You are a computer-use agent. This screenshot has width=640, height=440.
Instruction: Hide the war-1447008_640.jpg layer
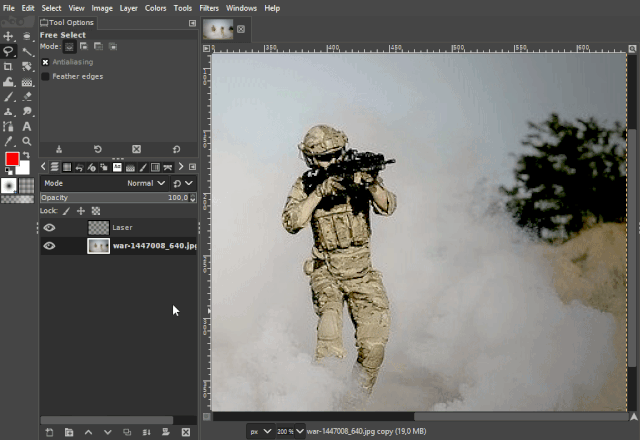[x=49, y=246]
